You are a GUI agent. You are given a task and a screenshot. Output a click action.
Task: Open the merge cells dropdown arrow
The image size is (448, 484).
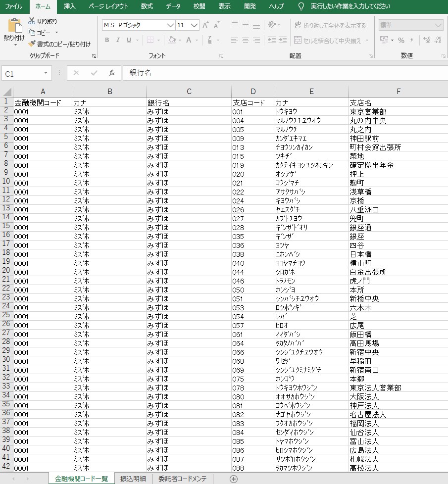point(367,41)
